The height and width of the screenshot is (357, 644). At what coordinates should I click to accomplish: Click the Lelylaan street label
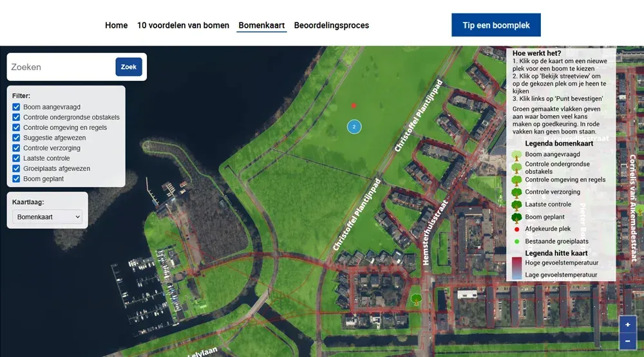tap(202, 352)
